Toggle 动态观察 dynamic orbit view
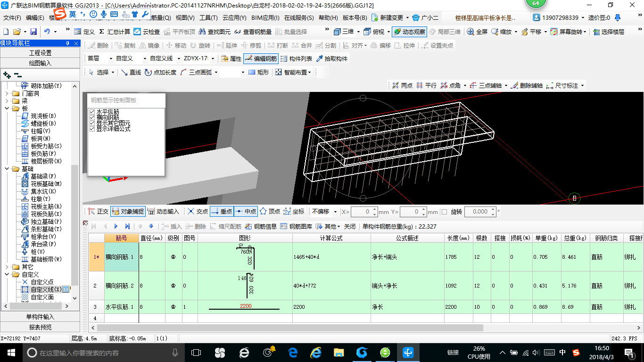 409,32
